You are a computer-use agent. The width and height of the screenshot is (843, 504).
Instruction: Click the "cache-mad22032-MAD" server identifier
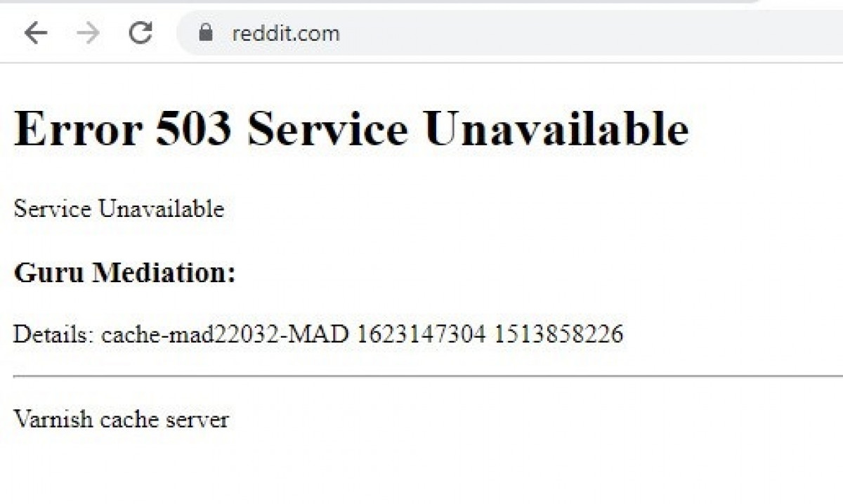click(225, 333)
